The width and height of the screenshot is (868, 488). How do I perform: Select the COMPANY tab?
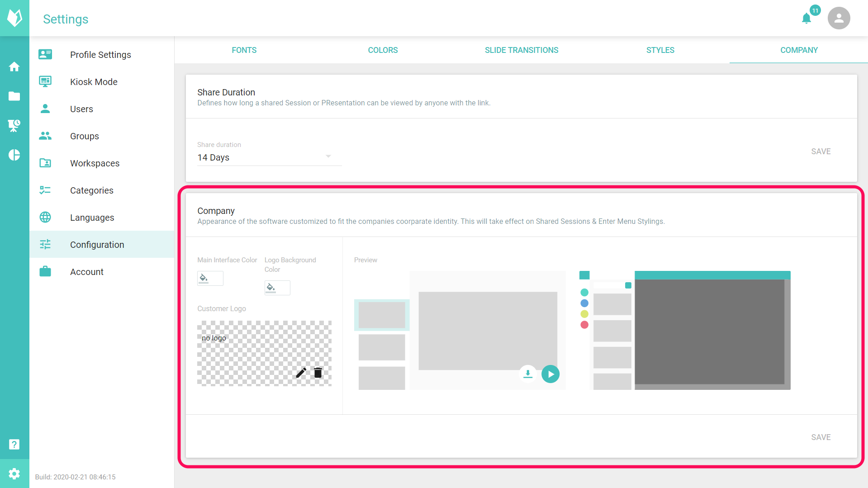pos(799,50)
